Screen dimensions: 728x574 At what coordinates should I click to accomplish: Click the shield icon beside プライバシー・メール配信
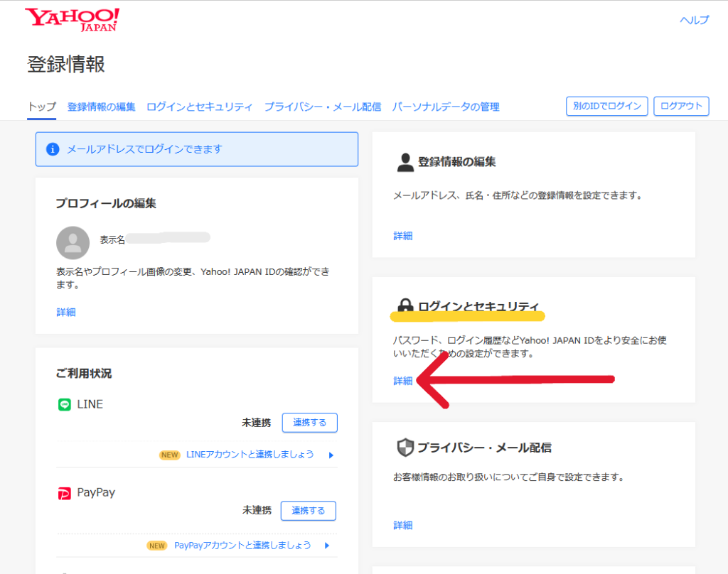(405, 448)
